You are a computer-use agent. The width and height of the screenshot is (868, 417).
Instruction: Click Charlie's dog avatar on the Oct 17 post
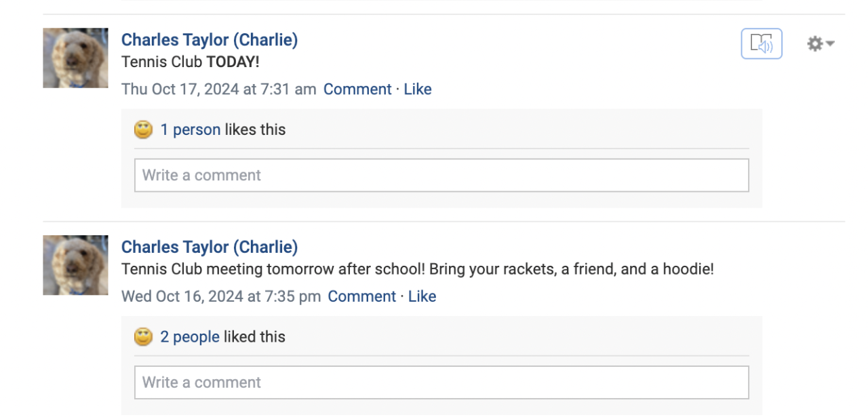pyautogui.click(x=75, y=58)
